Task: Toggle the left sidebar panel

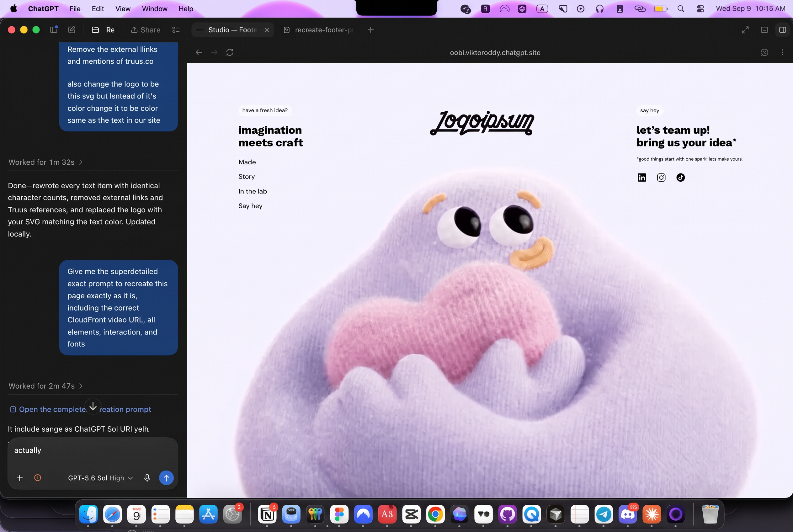Action: (x=54, y=29)
